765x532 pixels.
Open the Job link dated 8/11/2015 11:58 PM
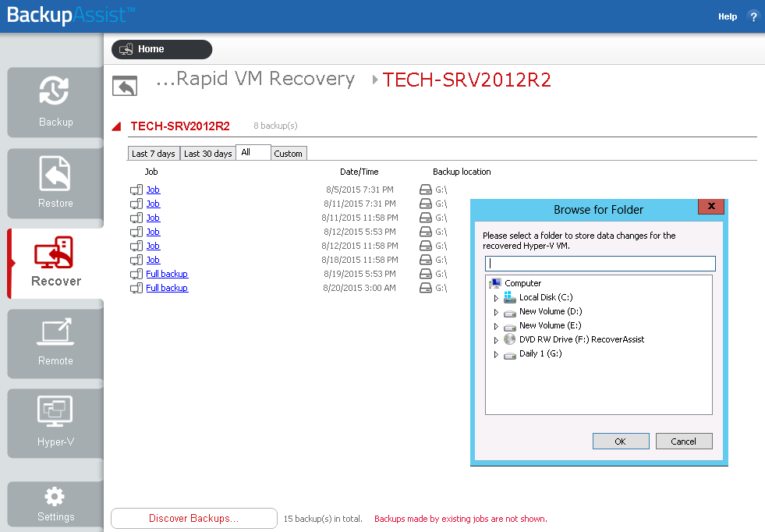[153, 218]
